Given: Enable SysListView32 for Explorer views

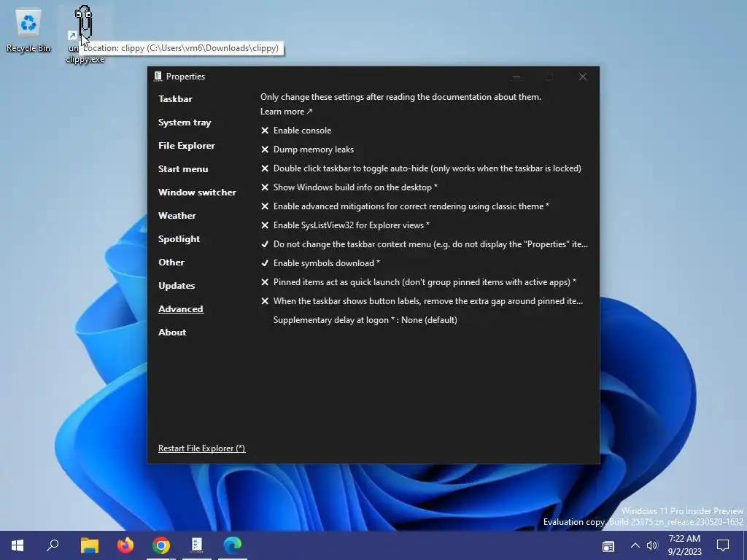Looking at the screenshot, I should [x=345, y=225].
